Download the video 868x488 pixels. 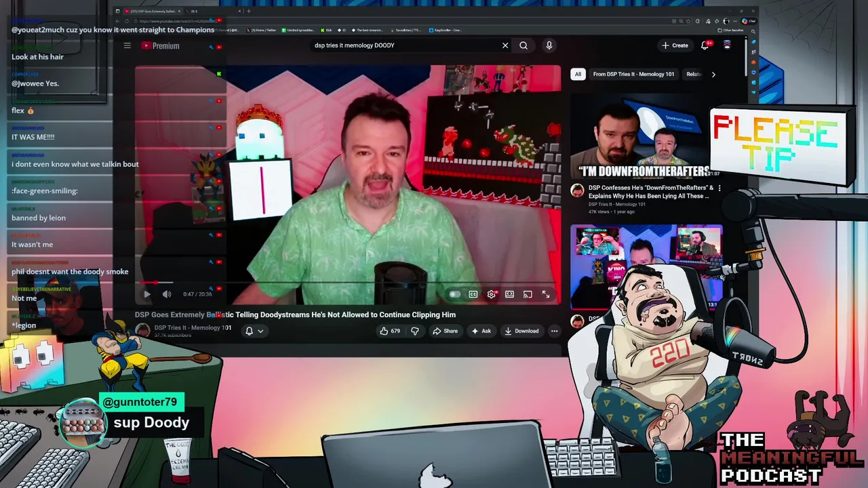[521, 331]
